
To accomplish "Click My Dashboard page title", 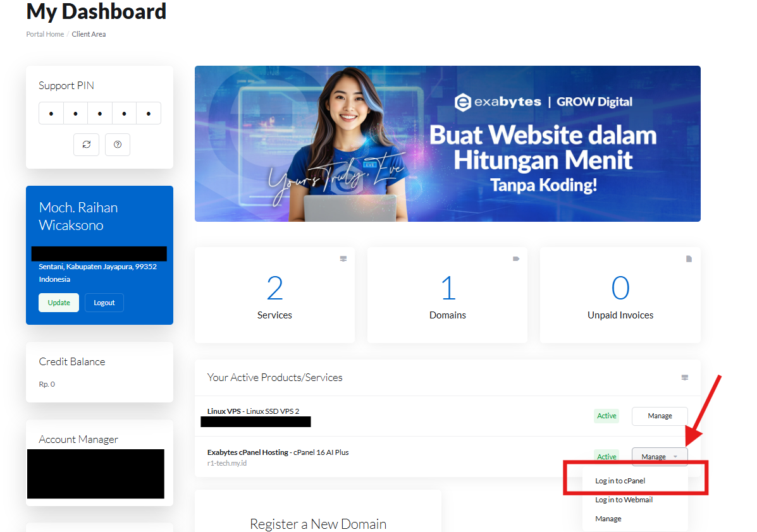I will 96,11.
